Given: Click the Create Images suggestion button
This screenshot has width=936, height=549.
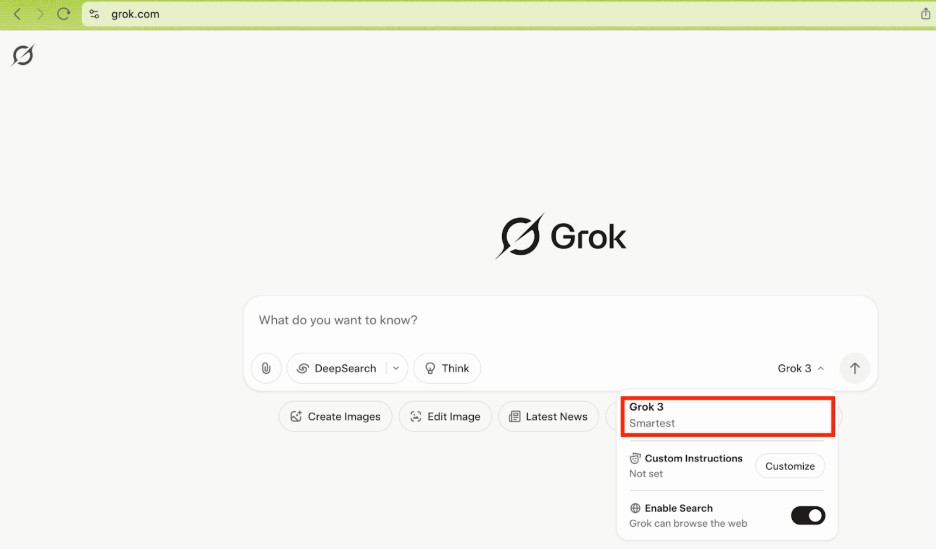Looking at the screenshot, I should pos(335,416).
